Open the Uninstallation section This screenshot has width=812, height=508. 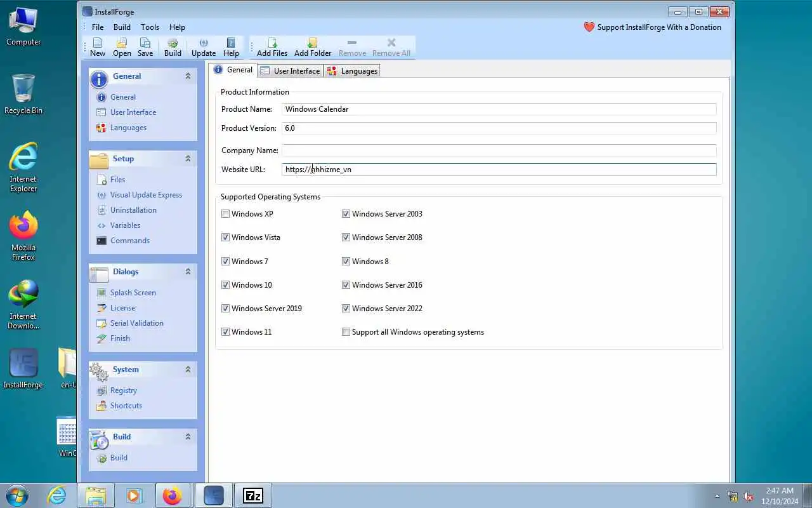133,210
